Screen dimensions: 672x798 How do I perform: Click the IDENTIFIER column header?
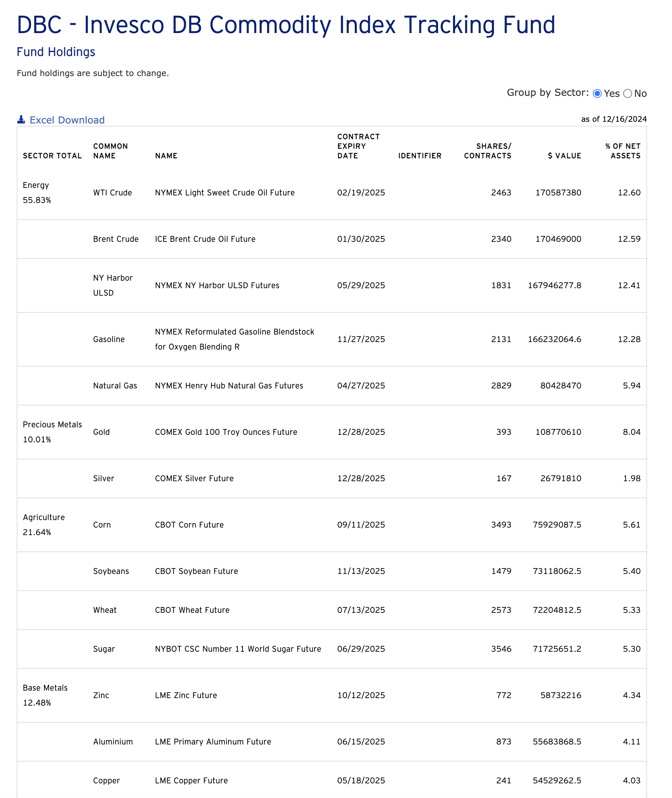pos(420,156)
